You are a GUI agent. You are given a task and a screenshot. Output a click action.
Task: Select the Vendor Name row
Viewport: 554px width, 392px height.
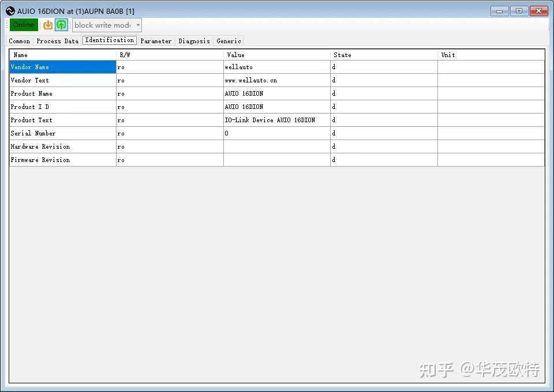pos(62,67)
